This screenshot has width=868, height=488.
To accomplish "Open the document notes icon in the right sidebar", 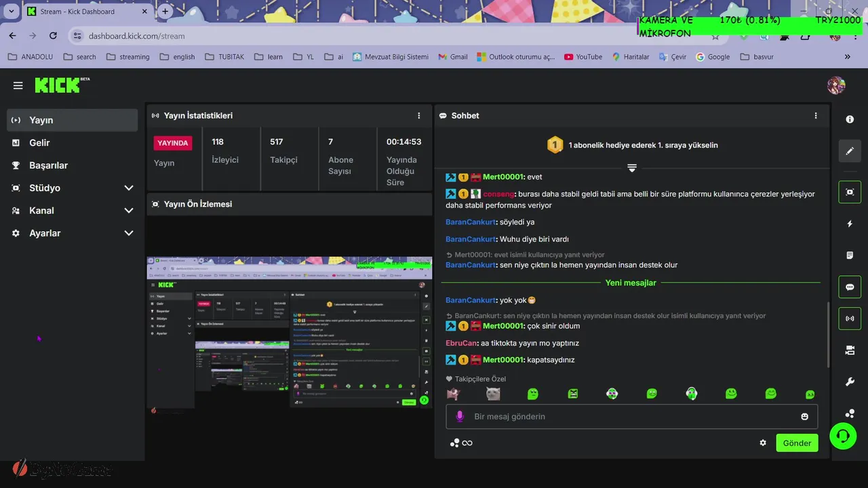I will (x=850, y=256).
